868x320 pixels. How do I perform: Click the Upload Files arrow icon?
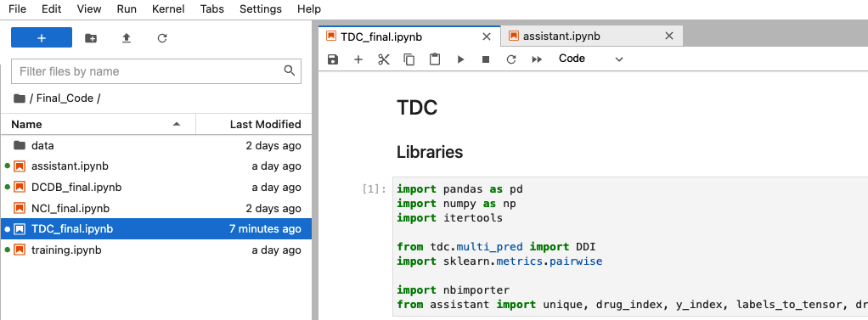click(x=127, y=37)
